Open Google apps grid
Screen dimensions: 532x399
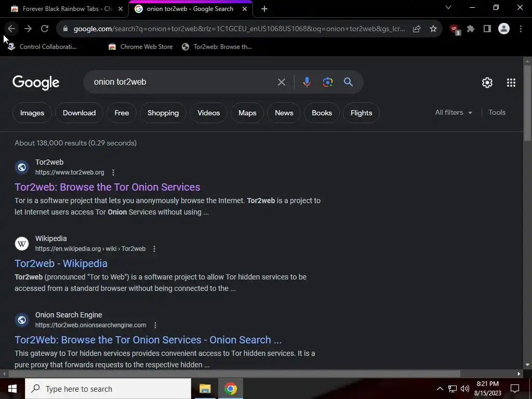click(x=511, y=83)
